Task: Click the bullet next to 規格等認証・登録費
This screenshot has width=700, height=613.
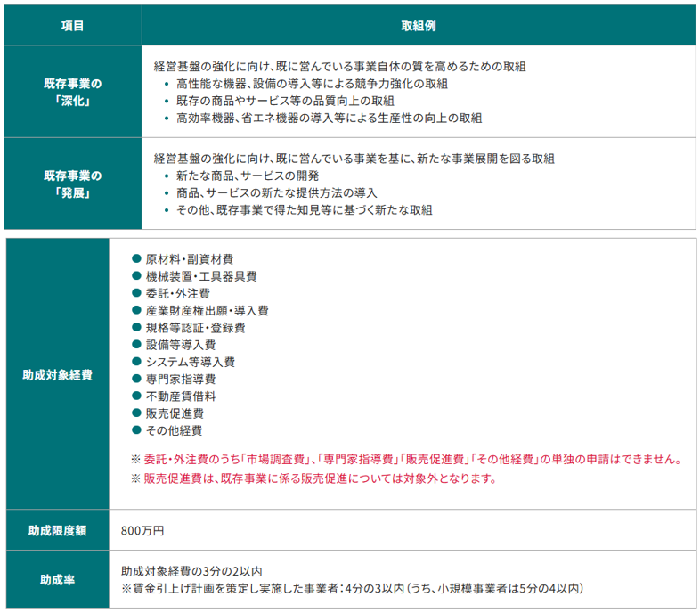Action: pyautogui.click(x=136, y=327)
